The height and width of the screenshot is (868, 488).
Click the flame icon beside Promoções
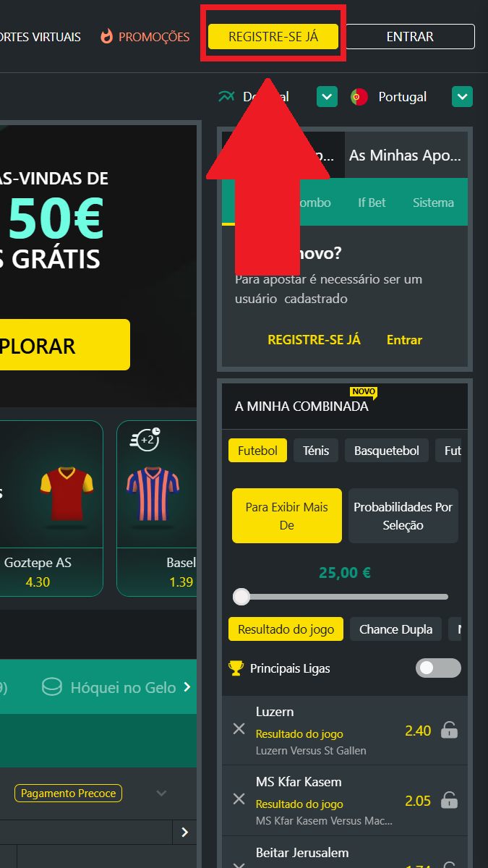tap(107, 36)
